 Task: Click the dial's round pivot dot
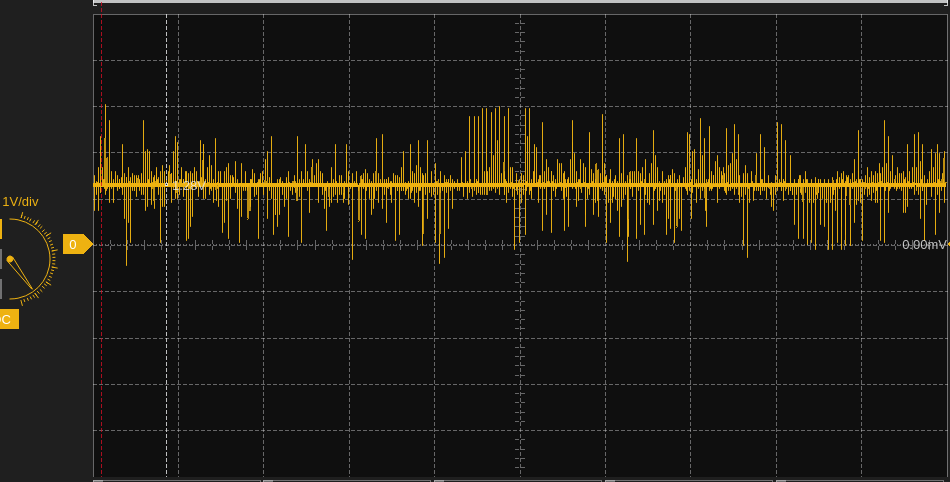tap(10, 260)
